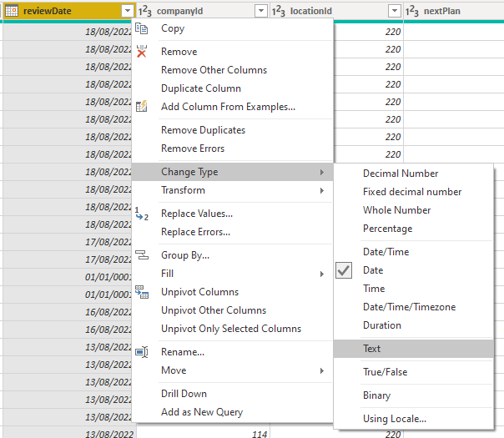
Task: Expand the Move submenu arrow
Action: pos(322,370)
